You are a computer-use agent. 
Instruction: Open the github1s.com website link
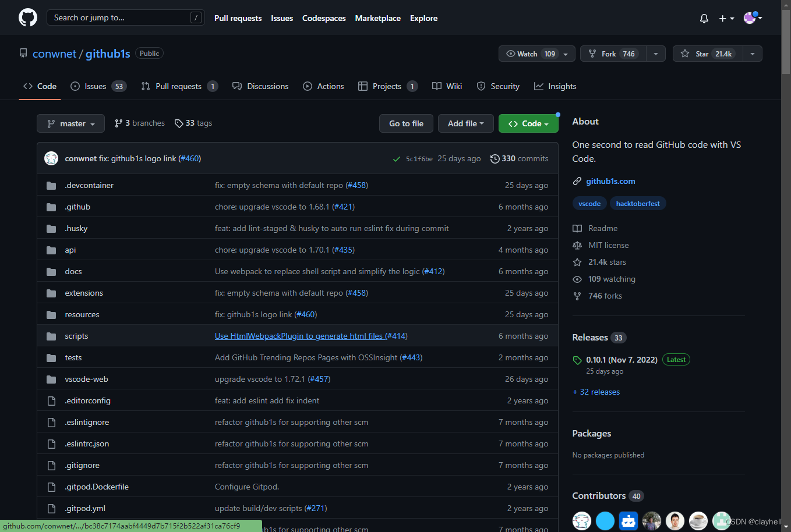[x=610, y=182]
